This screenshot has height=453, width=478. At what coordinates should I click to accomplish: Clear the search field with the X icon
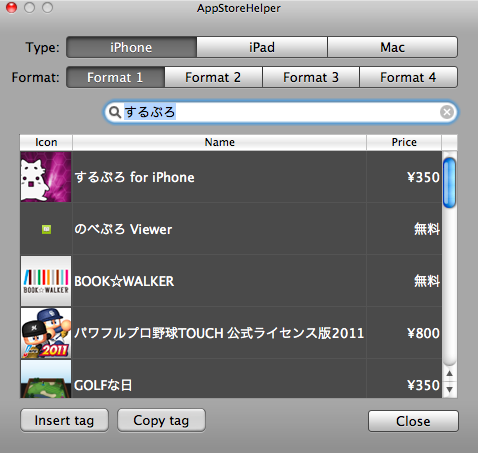447,112
